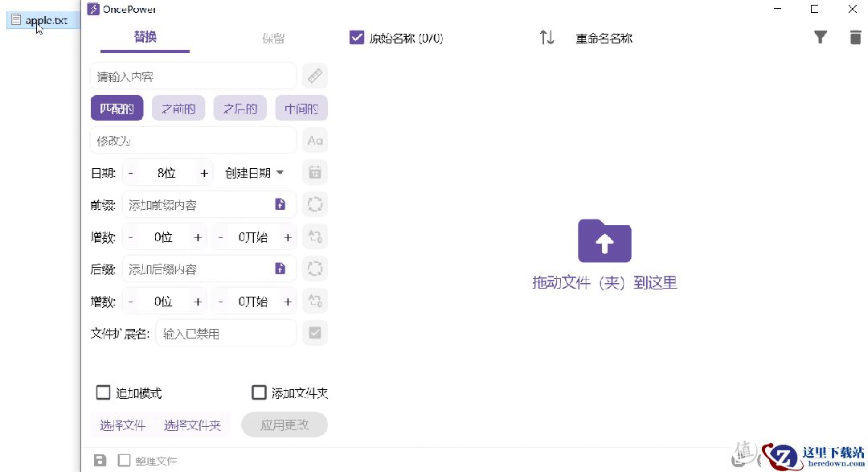This screenshot has width=868, height=472.
Task: Switch to the 保留 tab
Action: point(273,38)
